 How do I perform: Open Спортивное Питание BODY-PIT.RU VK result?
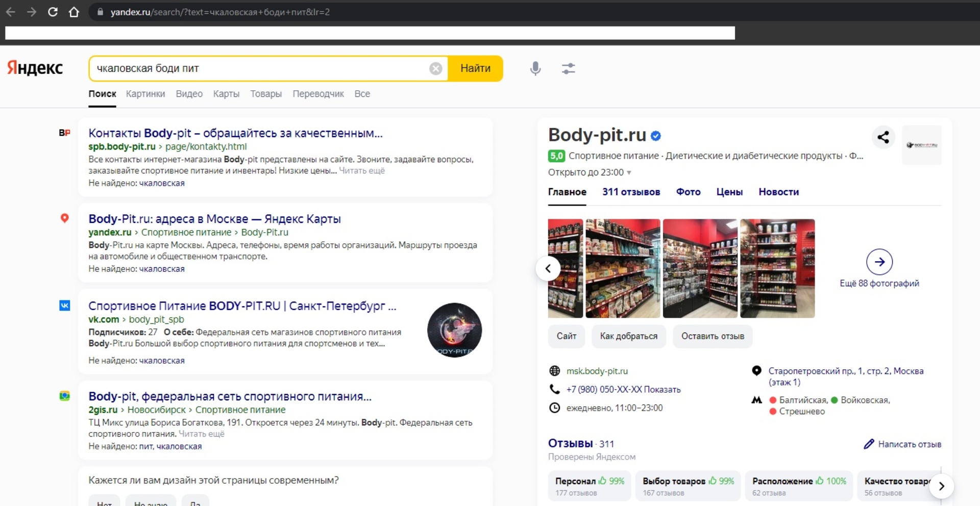click(242, 306)
